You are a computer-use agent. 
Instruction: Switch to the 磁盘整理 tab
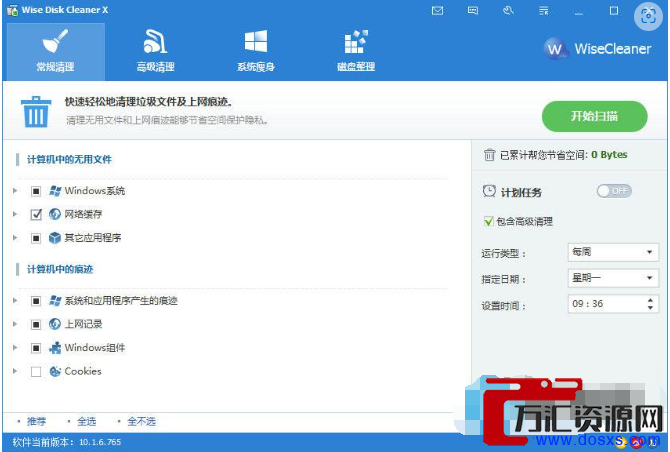click(x=356, y=52)
